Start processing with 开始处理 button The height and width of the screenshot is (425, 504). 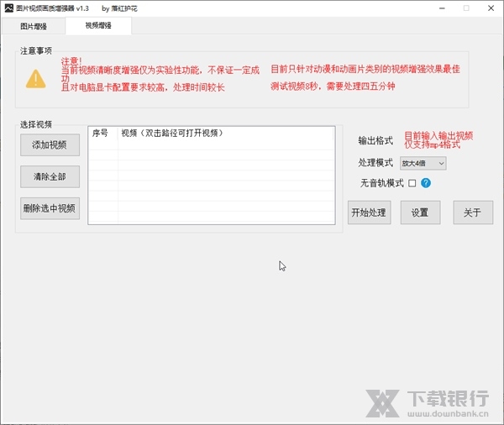pyautogui.click(x=370, y=212)
